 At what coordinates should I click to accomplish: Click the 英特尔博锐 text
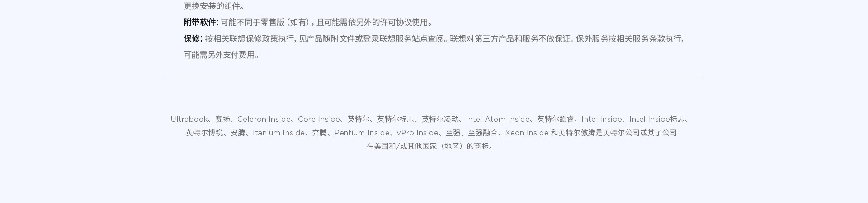coord(204,133)
